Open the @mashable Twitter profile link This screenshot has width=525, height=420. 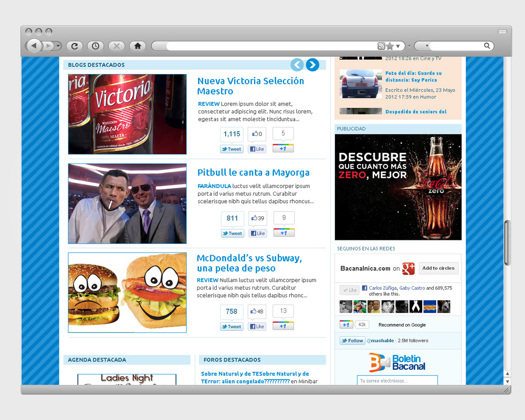(x=380, y=341)
